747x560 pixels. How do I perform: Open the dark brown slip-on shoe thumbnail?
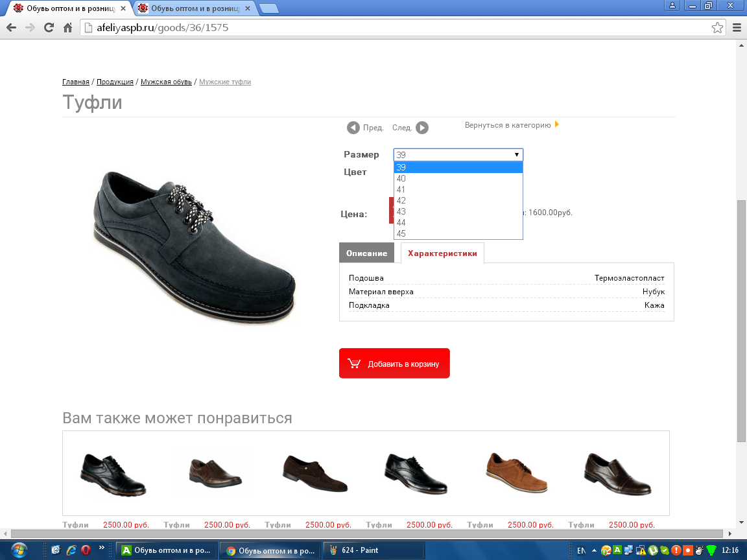coord(216,473)
